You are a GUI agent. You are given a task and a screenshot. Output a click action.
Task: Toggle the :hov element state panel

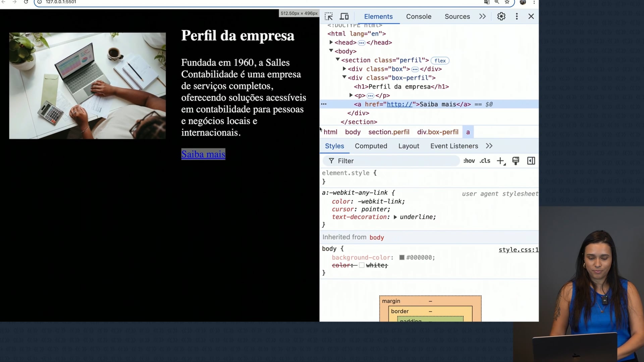click(x=469, y=161)
